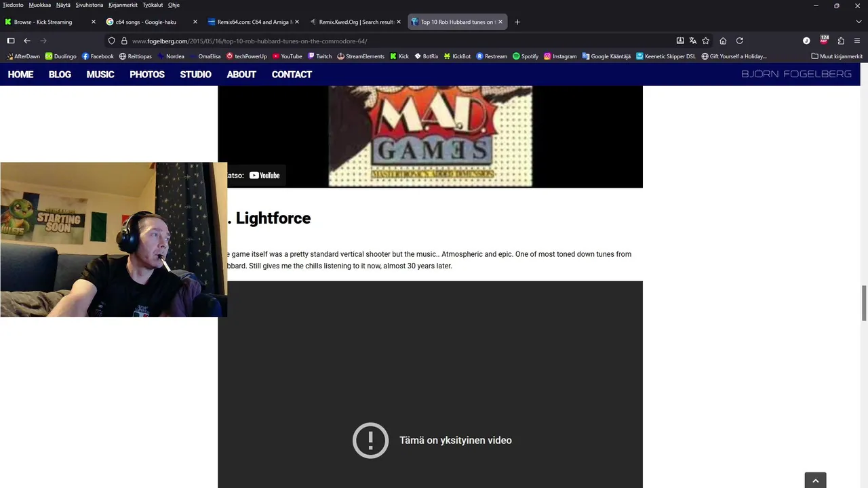
Task: Open Reittiopas bookmark
Action: (135, 56)
